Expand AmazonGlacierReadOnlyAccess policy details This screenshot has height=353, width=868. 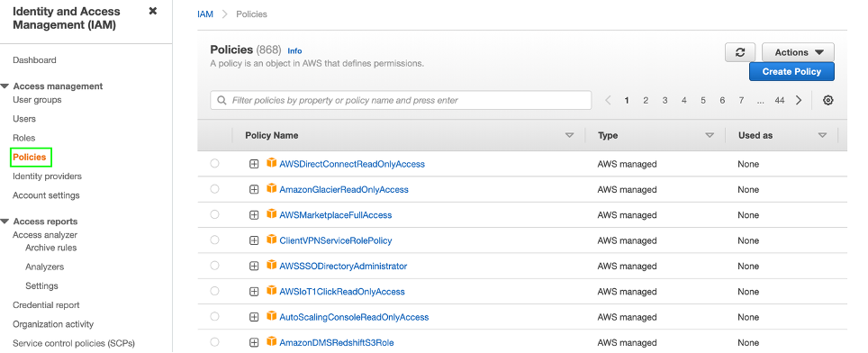click(x=254, y=190)
